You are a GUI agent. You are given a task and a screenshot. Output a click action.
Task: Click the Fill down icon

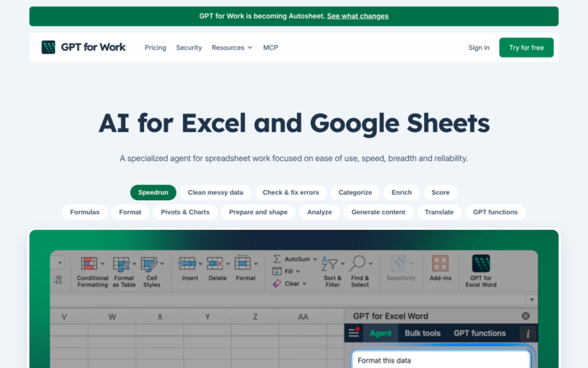276,271
